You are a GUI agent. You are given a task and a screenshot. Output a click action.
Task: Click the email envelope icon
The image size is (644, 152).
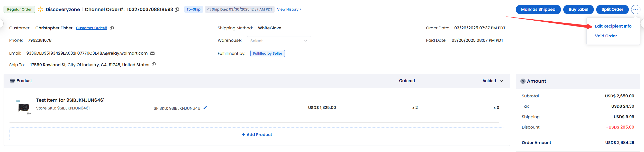(x=152, y=53)
